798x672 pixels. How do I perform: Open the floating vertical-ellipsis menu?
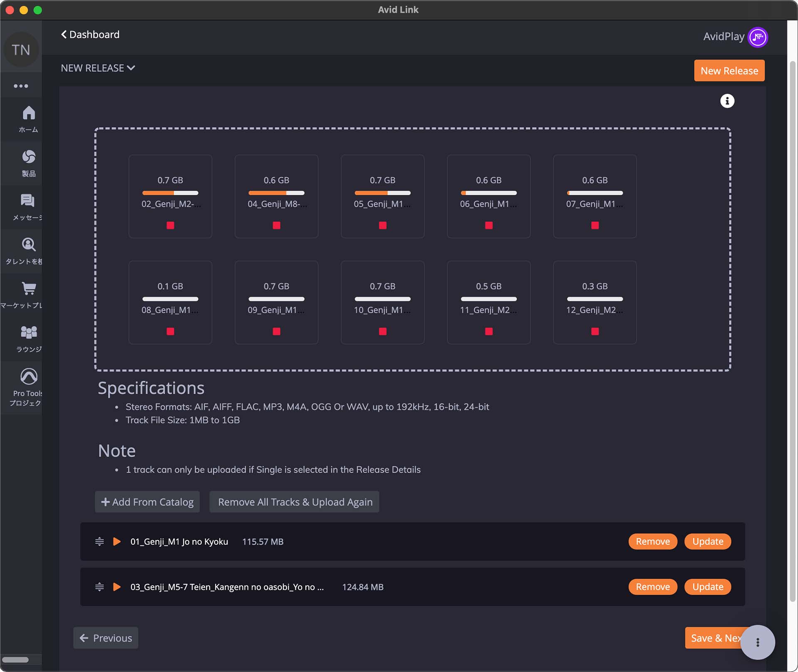point(757,642)
